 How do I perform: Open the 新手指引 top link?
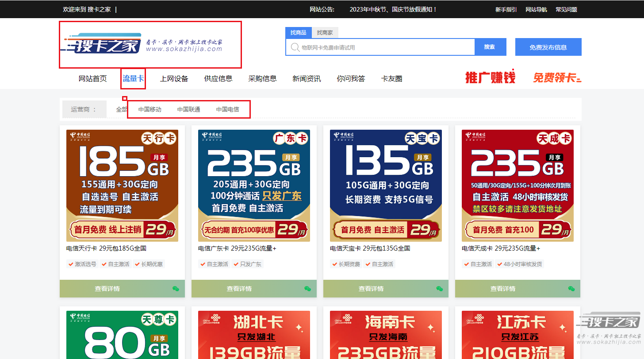(x=506, y=9)
